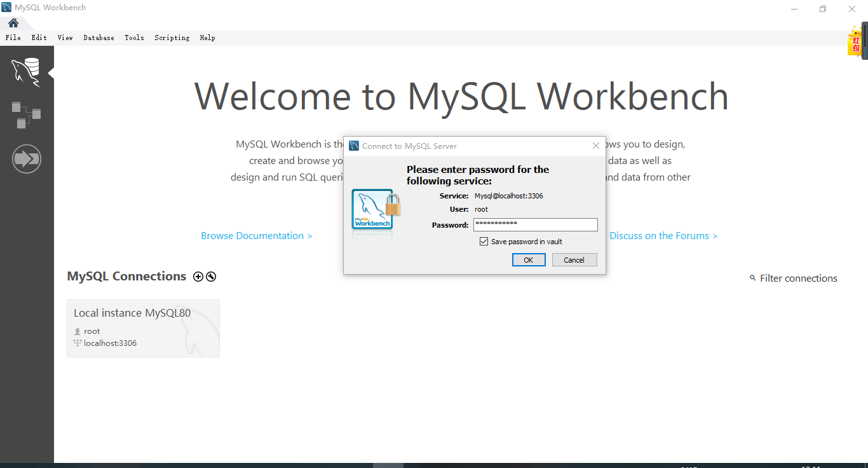Open Discuss on the Forums link
The width and height of the screenshot is (868, 468).
click(x=664, y=236)
